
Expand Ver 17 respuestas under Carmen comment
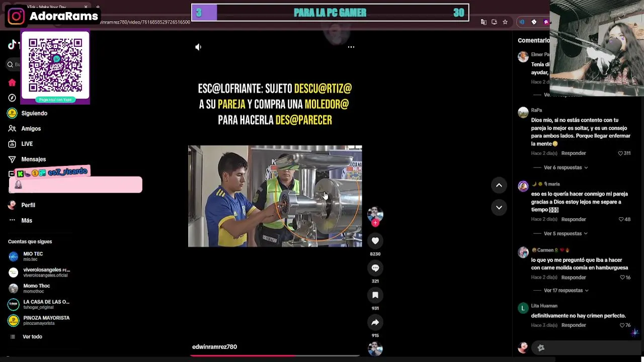(x=566, y=290)
